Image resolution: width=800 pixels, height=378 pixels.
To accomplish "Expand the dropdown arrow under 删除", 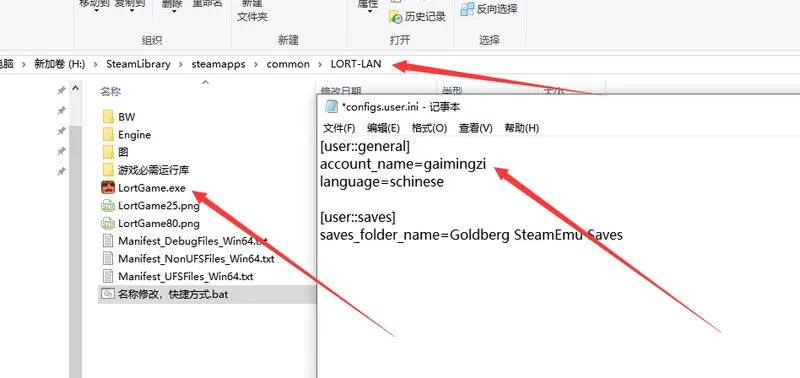I will pos(173,11).
